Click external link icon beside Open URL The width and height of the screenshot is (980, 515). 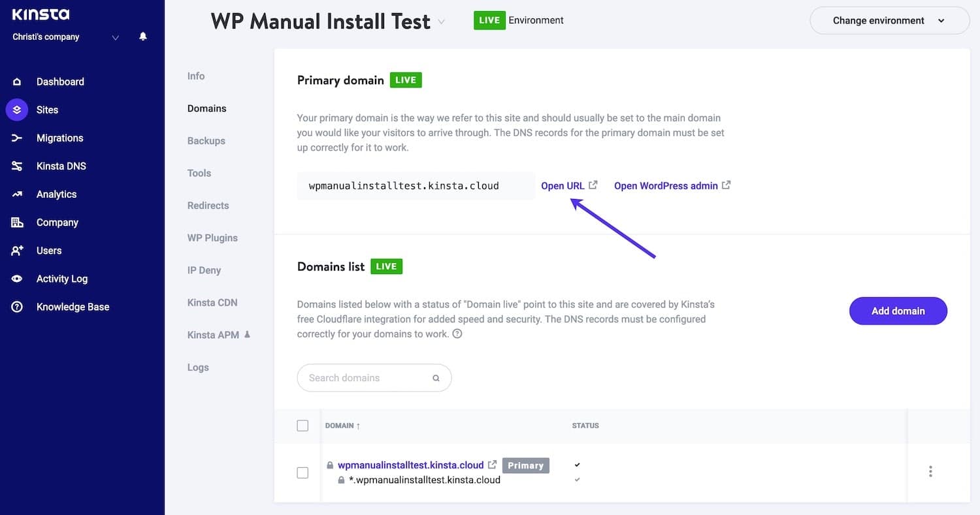point(593,185)
